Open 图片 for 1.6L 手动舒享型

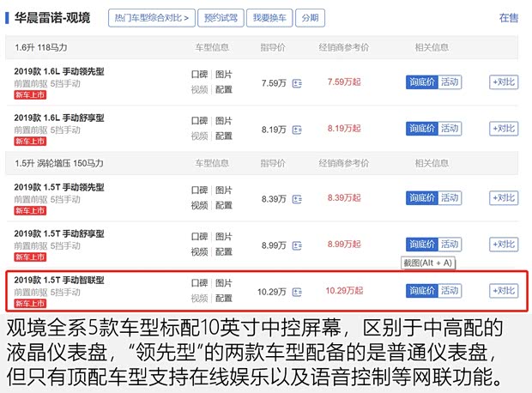tap(224, 121)
